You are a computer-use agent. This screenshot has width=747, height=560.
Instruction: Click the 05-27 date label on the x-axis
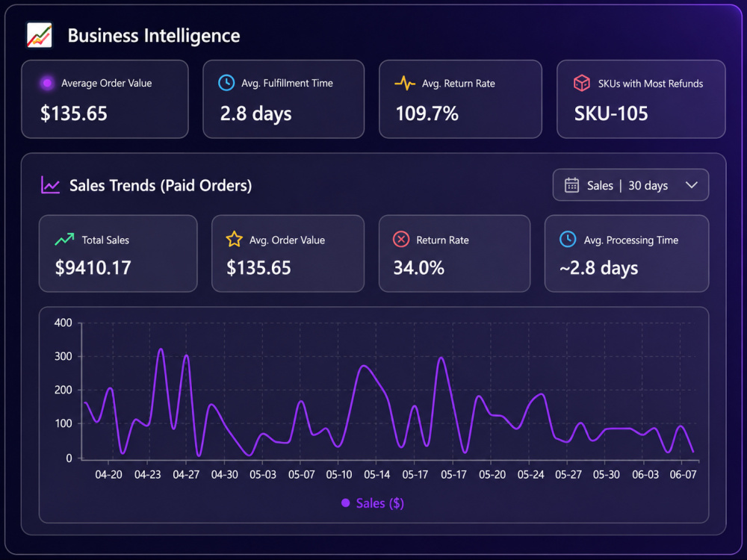pyautogui.click(x=568, y=475)
